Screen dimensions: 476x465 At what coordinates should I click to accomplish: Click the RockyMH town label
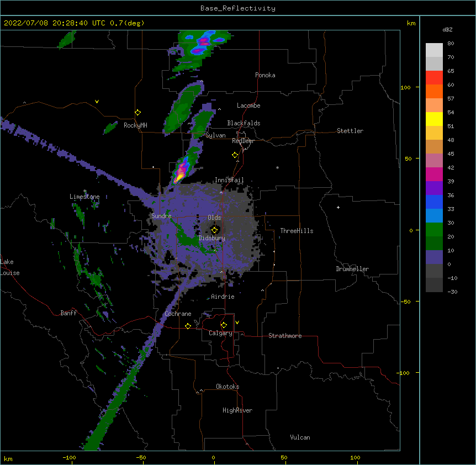point(135,125)
